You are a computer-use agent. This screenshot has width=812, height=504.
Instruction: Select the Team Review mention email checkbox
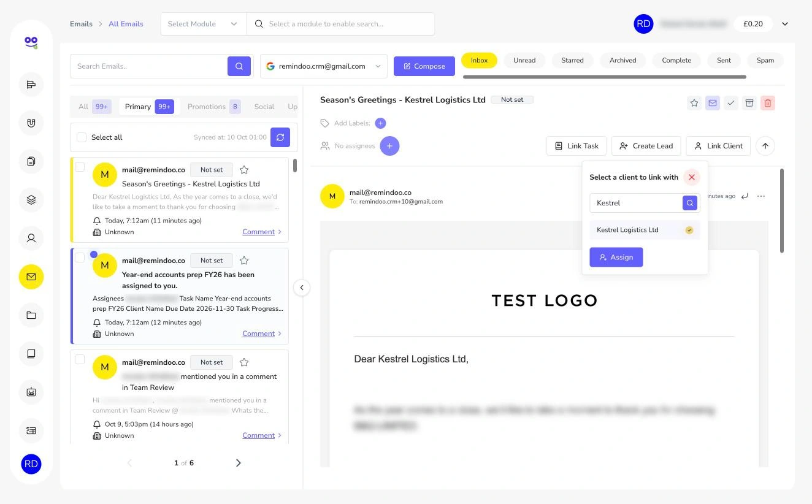[x=80, y=359]
